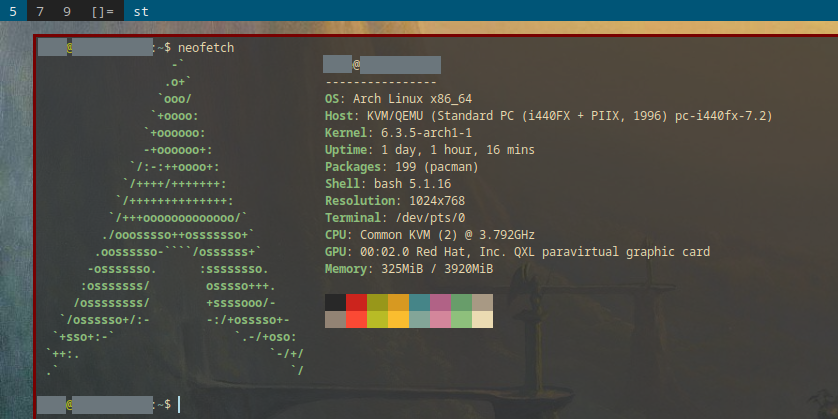838x419 pixels.
Task: Click the Arch Linux ASCII logo
Action: [175, 218]
